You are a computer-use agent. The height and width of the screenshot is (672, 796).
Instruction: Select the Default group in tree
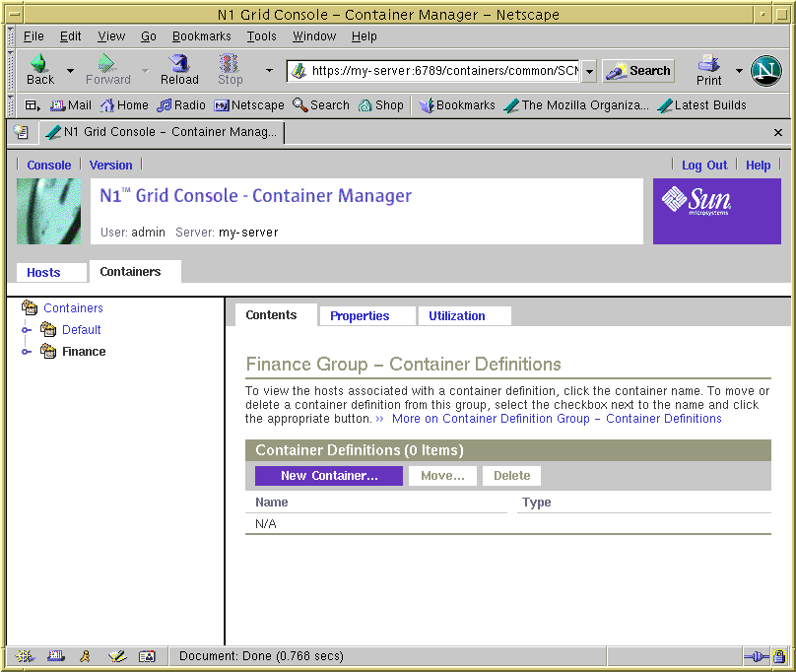coord(81,330)
